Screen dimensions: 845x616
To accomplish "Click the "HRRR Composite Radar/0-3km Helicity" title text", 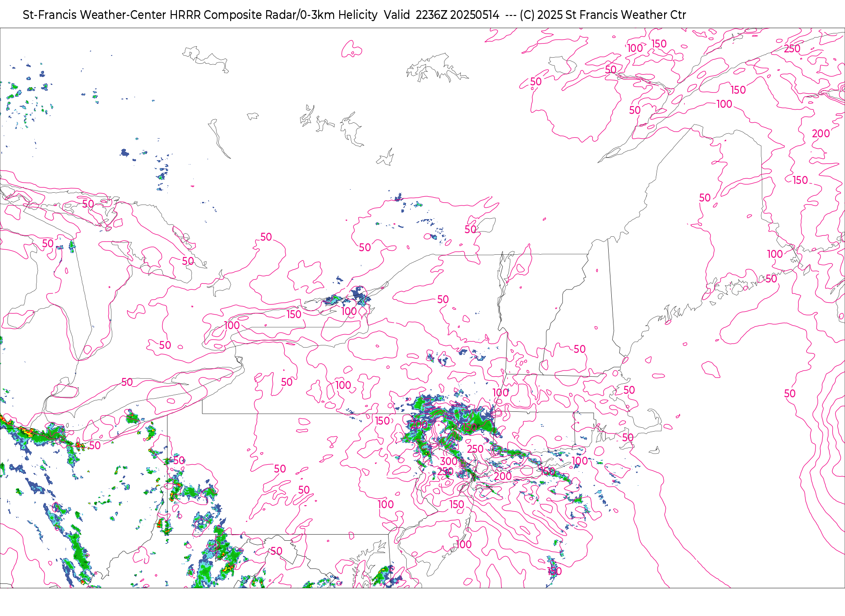I will (x=273, y=15).
